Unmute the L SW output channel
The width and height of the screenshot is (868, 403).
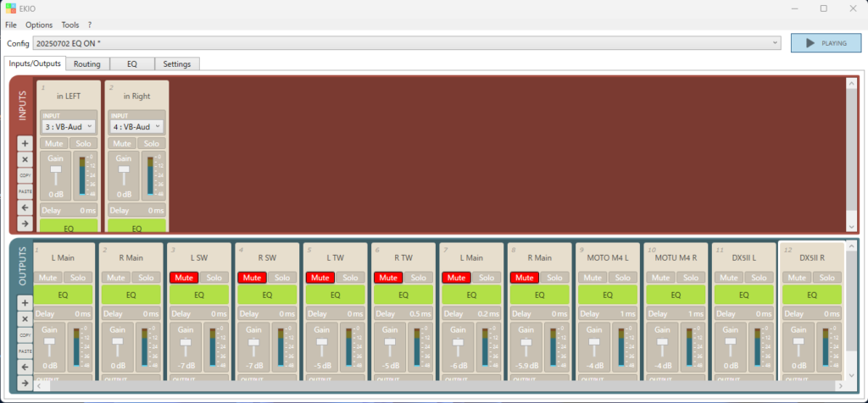point(184,278)
